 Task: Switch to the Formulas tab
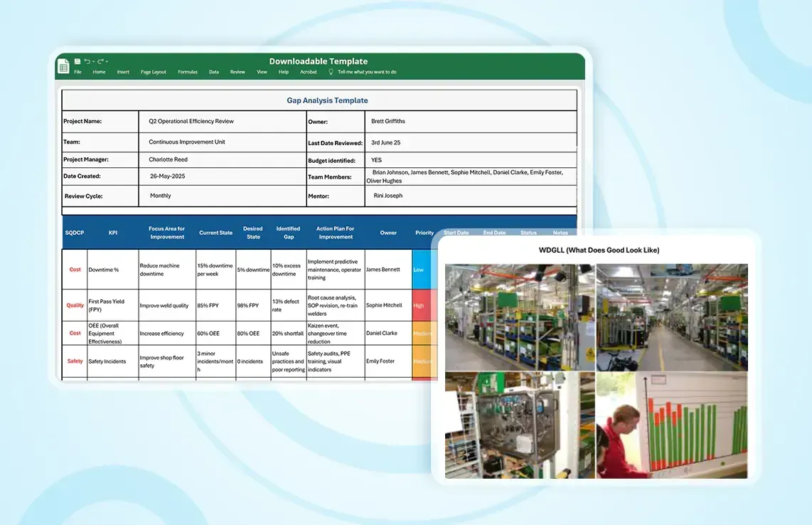click(187, 72)
